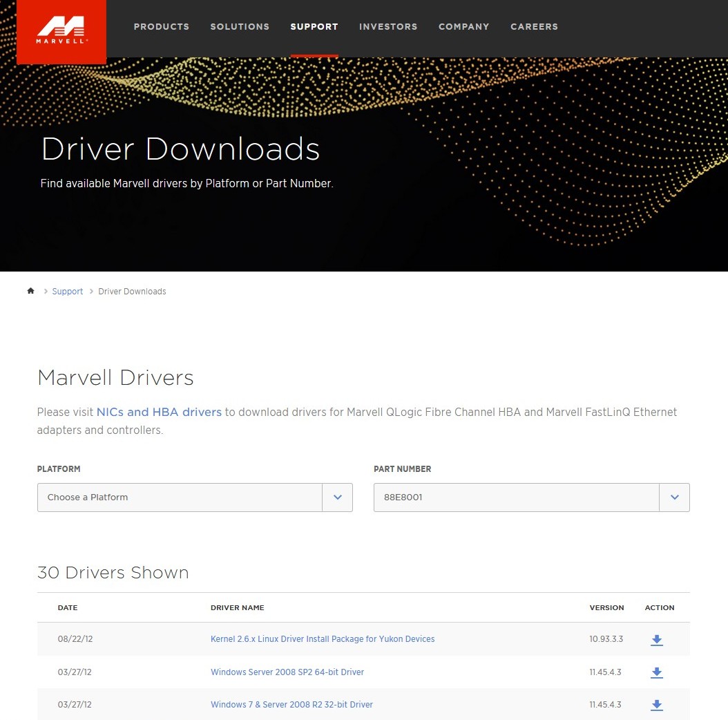728x720 pixels.
Task: Click the 08/22/12 date cell
Action: 75,638
